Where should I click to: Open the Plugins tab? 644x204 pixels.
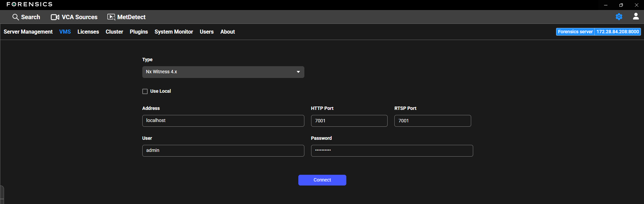point(139,32)
